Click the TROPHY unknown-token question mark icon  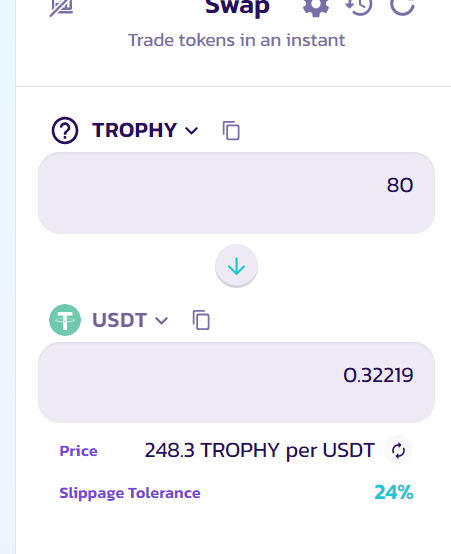pyautogui.click(x=65, y=130)
